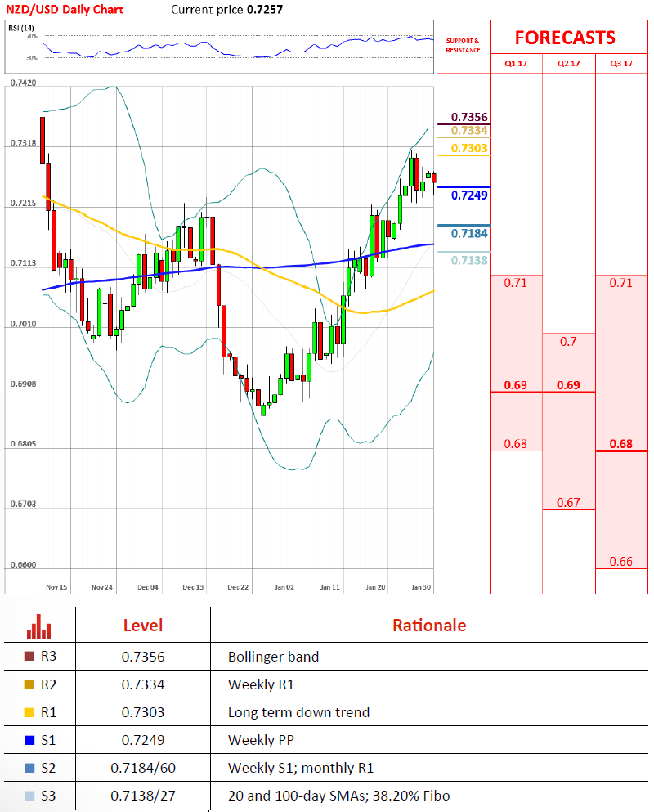The image size is (654, 812).
Task: Click the Q3 forecast value 0.66
Action: click(621, 561)
